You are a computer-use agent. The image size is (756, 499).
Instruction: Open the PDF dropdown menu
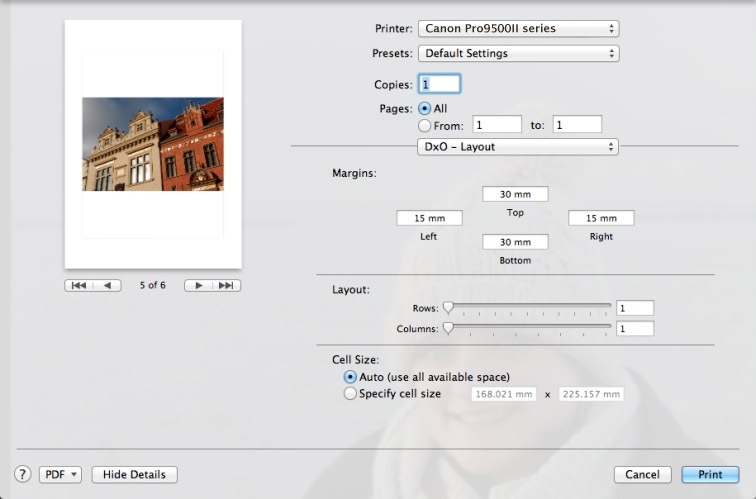click(x=60, y=474)
